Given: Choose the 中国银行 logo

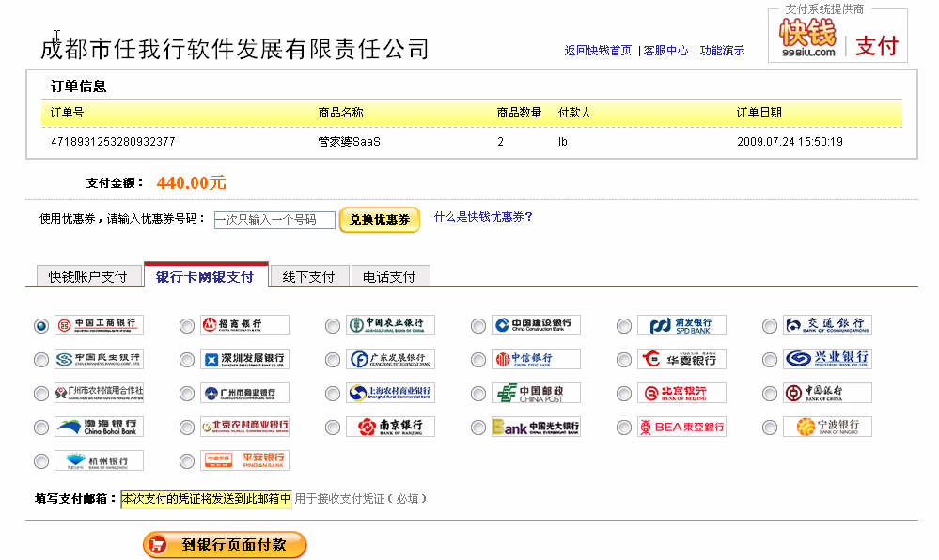Looking at the screenshot, I should point(827,393).
